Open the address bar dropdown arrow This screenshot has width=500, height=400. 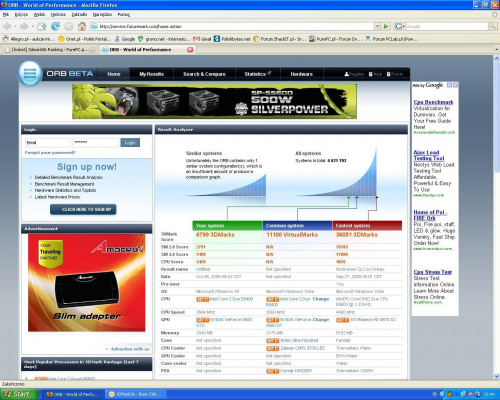tap(377, 26)
